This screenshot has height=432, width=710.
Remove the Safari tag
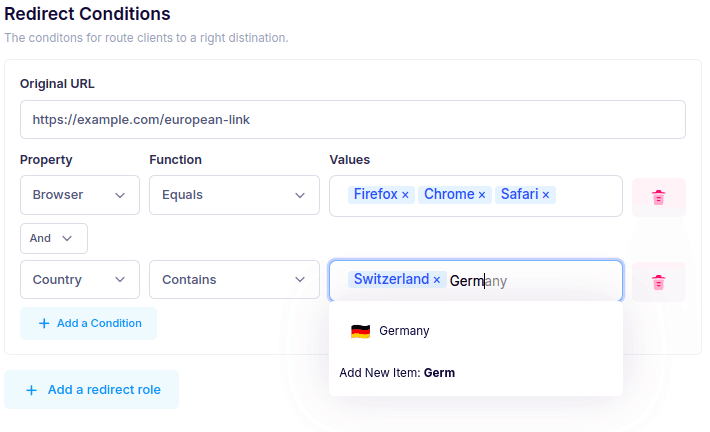point(546,195)
